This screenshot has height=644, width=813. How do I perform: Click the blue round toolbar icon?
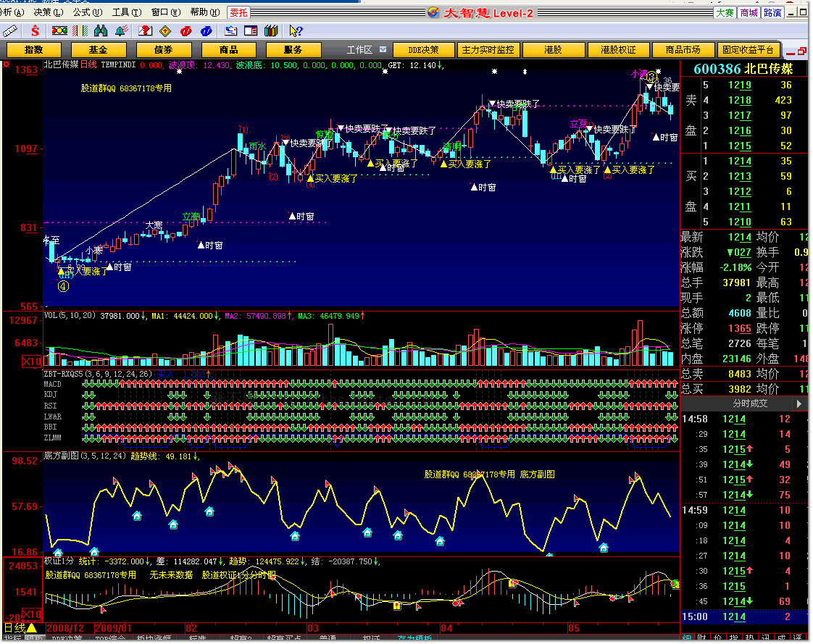tap(206, 31)
